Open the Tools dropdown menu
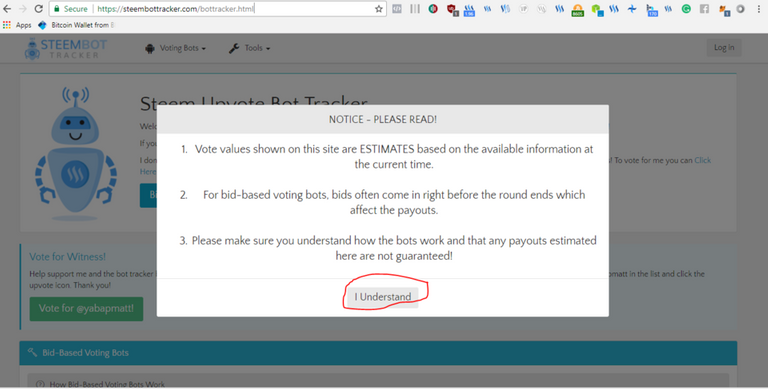This screenshot has width=768, height=389. click(x=249, y=48)
